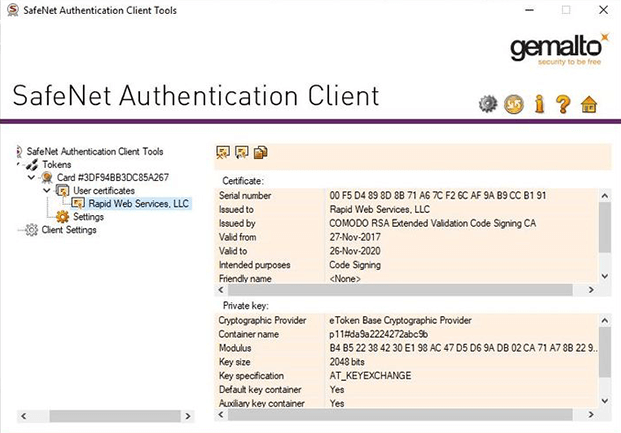Click the Tokens tree icon
Viewport: 621px width, 433px height.
pyautogui.click(x=32, y=164)
